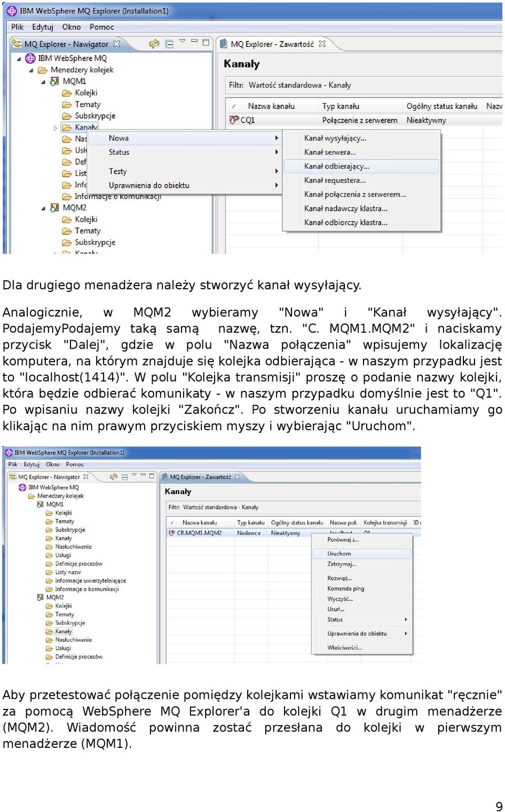Screen dimensions: 505x812
Task: Click the IBM WebSphere MQ globe icon in the first screenshot's tree
Action: coord(31,58)
